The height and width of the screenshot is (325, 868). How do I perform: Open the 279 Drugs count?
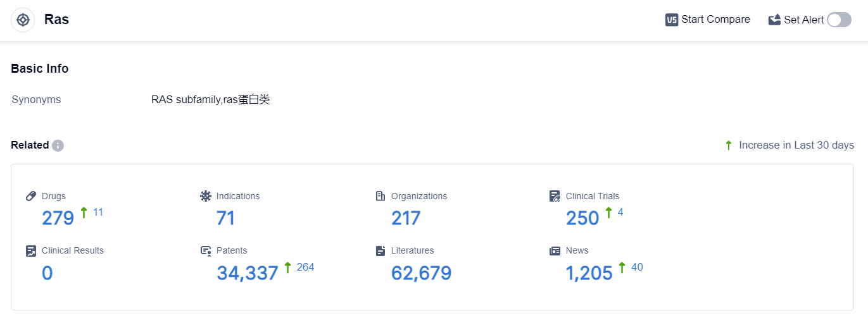coord(58,218)
